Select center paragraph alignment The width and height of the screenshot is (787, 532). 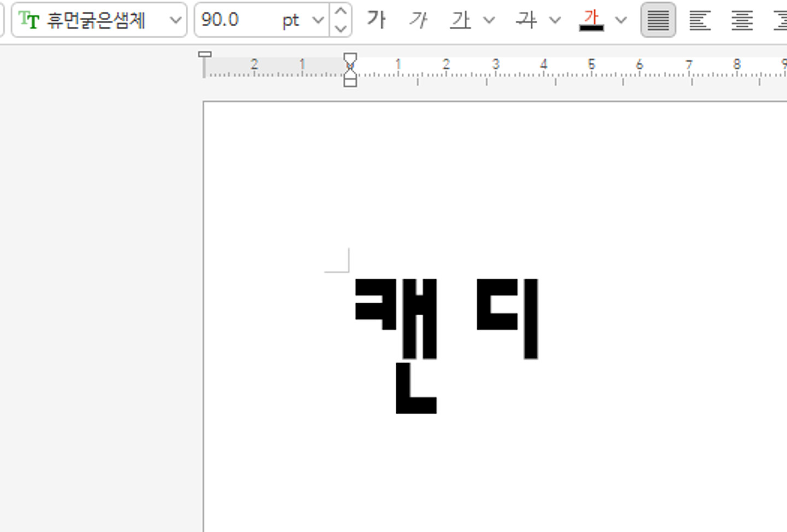[742, 20]
